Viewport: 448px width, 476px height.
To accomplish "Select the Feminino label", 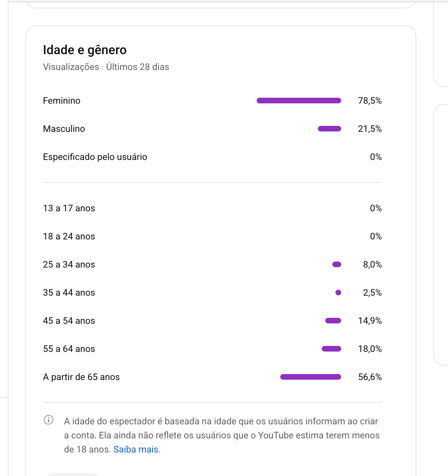I will 62,101.
